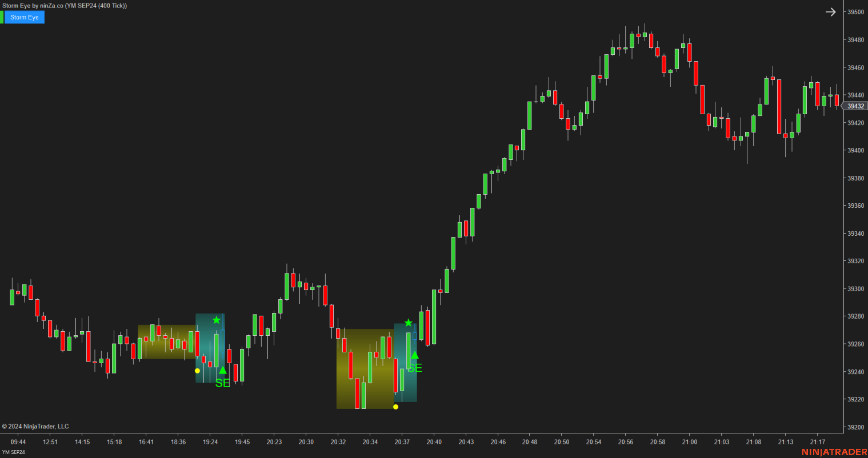The image size is (868, 458).
Task: Click the jump-to-latest-bar arrow icon
Action: (831, 11)
